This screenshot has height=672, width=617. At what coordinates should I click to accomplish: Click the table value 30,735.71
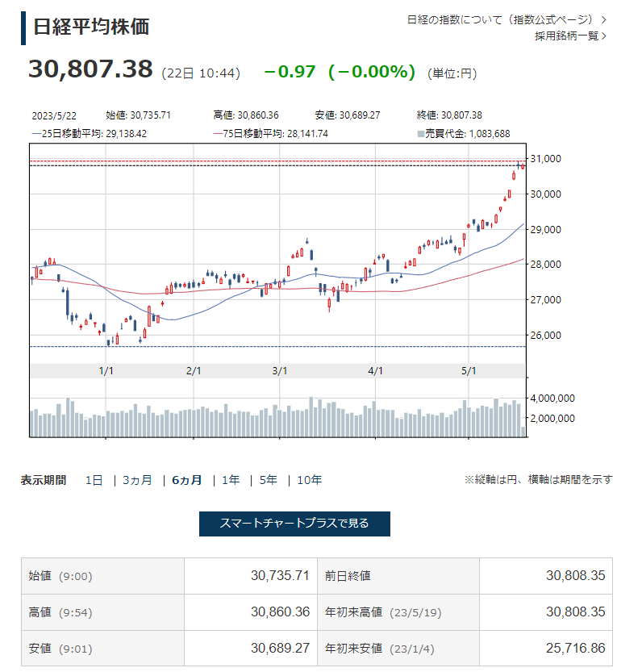[x=280, y=575]
